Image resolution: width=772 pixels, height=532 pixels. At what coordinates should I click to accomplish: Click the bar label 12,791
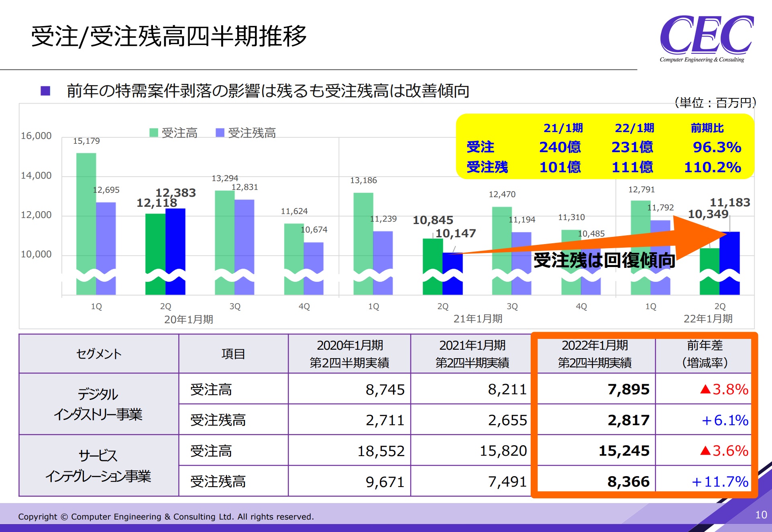coord(642,190)
